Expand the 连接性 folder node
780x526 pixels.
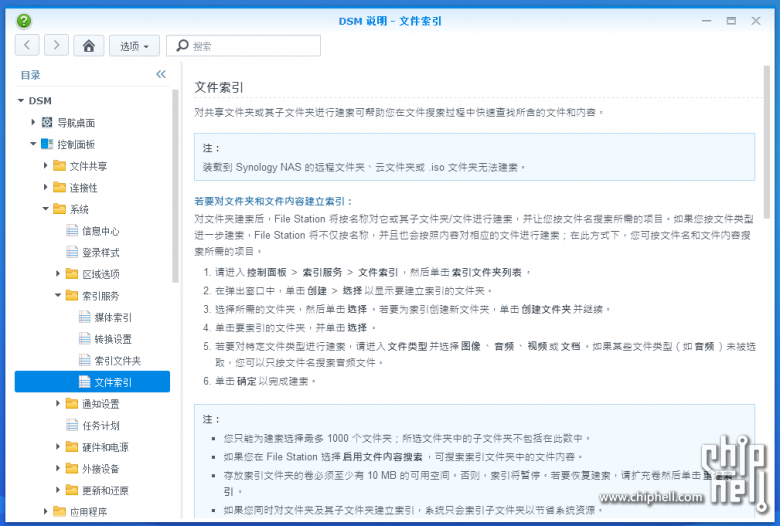[x=45, y=187]
